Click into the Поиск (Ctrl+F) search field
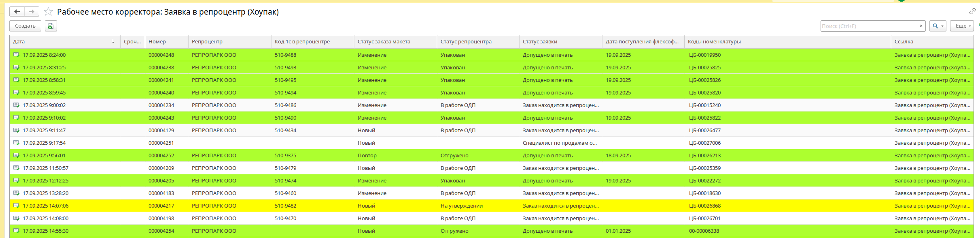 868,26
